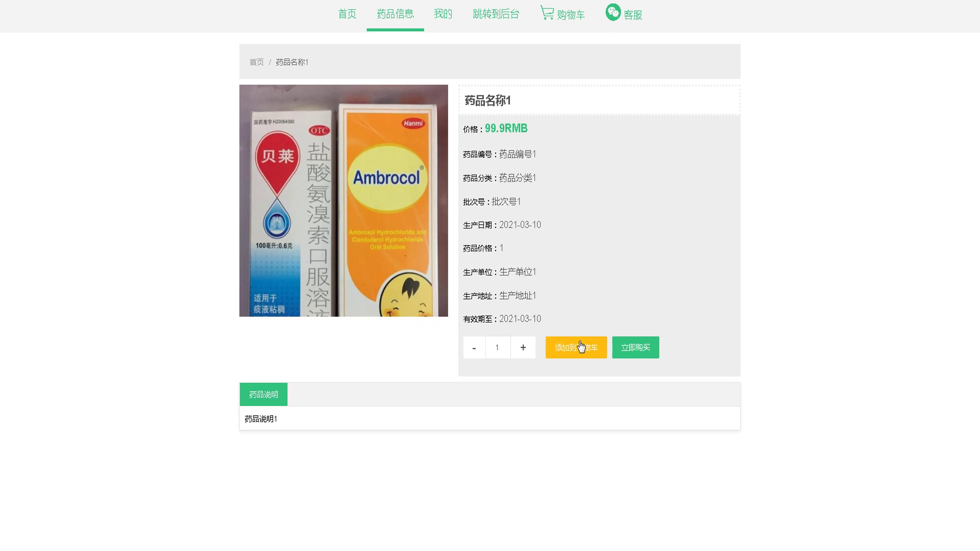Click the medicine product image

click(x=344, y=201)
